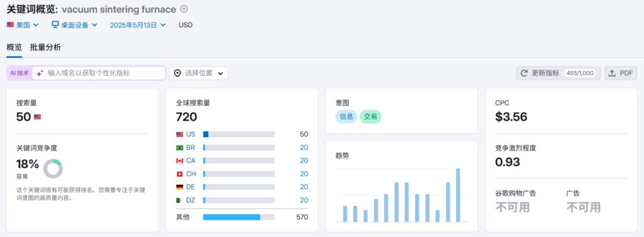Expand the 选择位置 location selector

(x=199, y=73)
